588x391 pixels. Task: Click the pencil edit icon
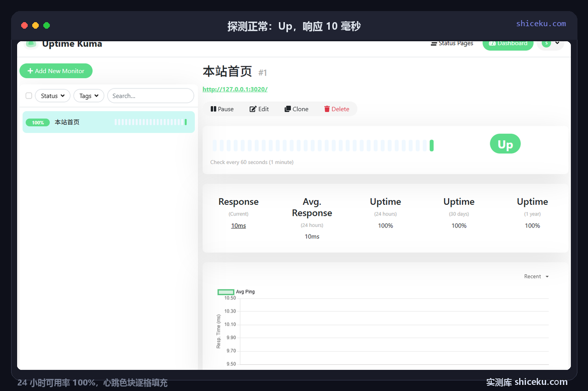(x=253, y=109)
